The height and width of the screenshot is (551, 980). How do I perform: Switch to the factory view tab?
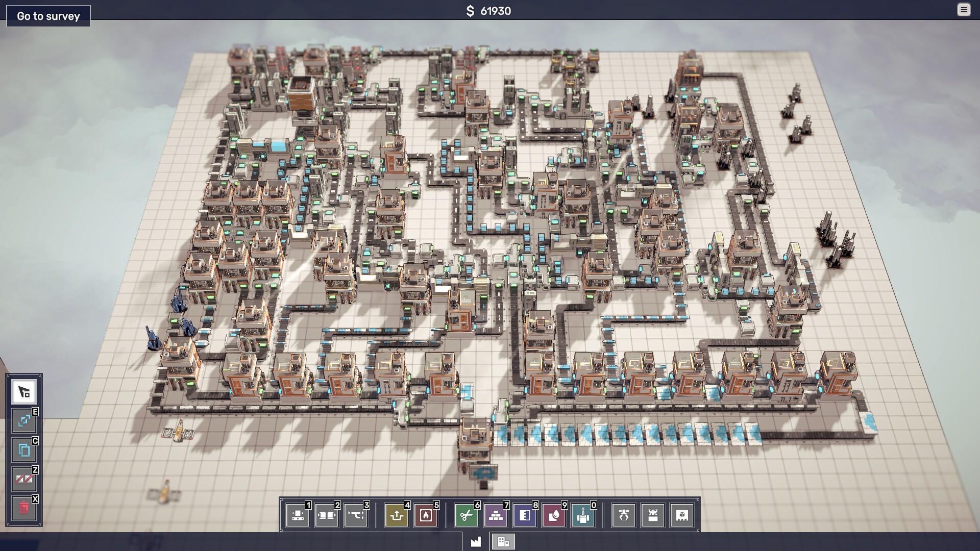click(x=476, y=541)
